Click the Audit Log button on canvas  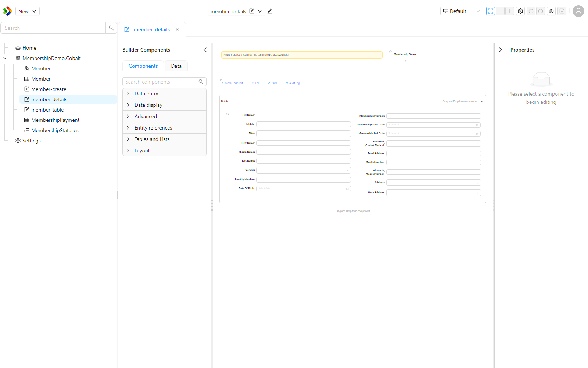coord(293,83)
